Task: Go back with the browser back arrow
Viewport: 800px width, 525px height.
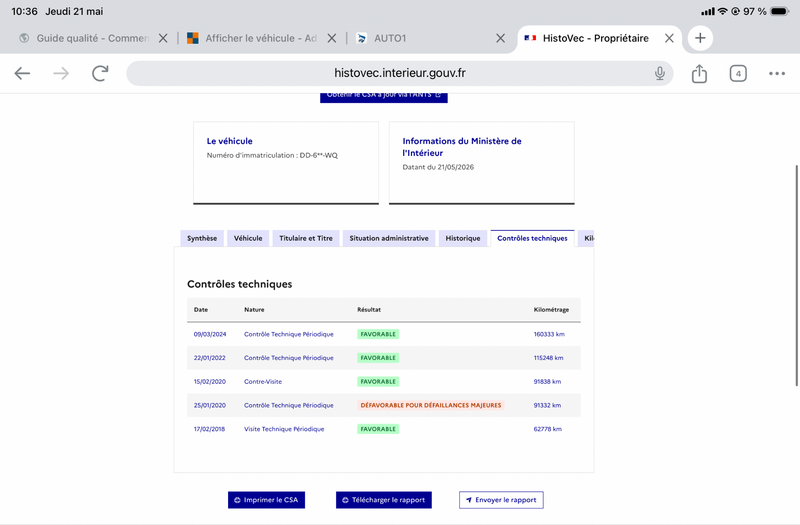Action: click(22, 73)
